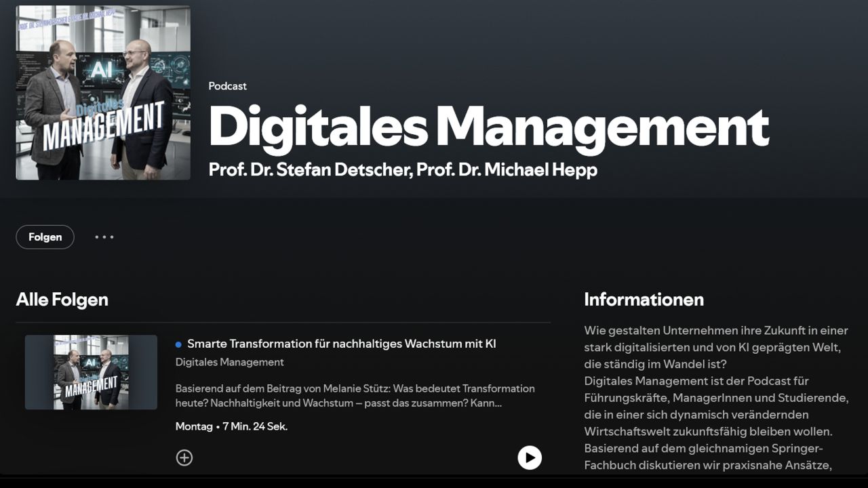868x488 pixels.
Task: Click the Digitales Management show link
Action: 229,362
